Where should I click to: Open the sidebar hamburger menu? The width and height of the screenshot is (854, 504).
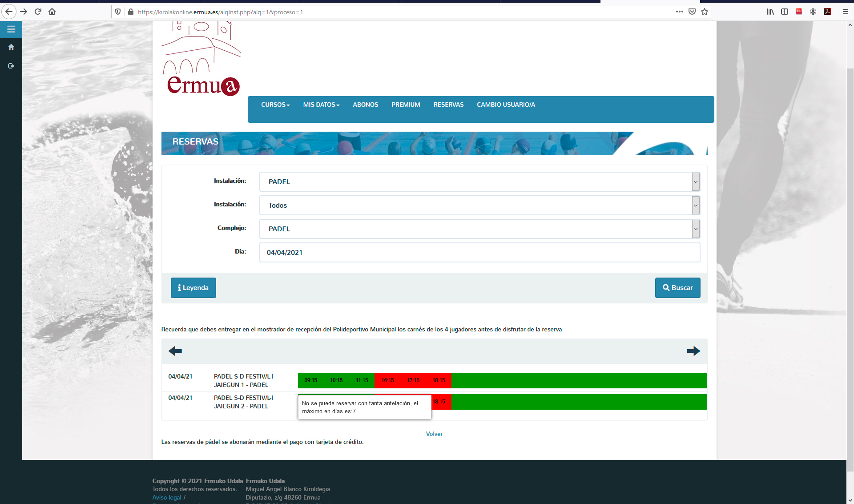click(11, 29)
